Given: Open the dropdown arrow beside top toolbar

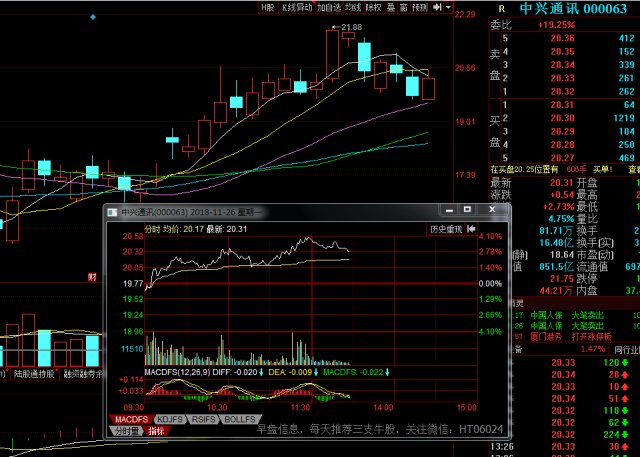Looking at the screenshot, I should pyautogui.click(x=448, y=7).
